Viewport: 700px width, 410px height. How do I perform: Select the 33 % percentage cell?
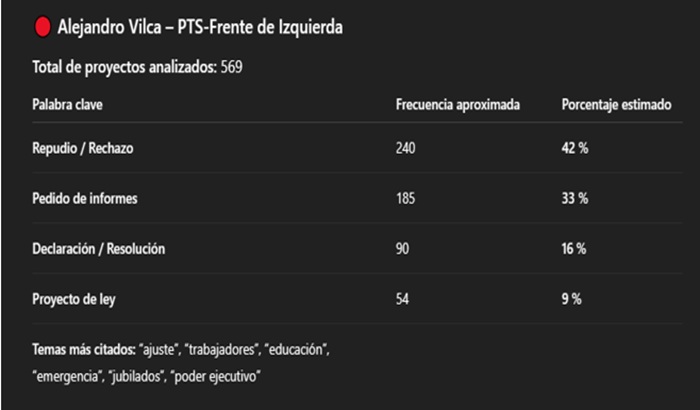575,198
